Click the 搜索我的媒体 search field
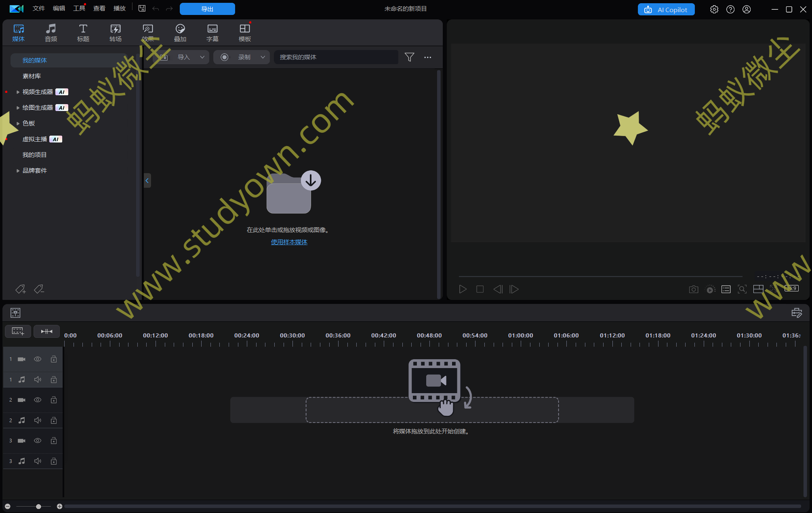The height and width of the screenshot is (513, 812). click(335, 57)
